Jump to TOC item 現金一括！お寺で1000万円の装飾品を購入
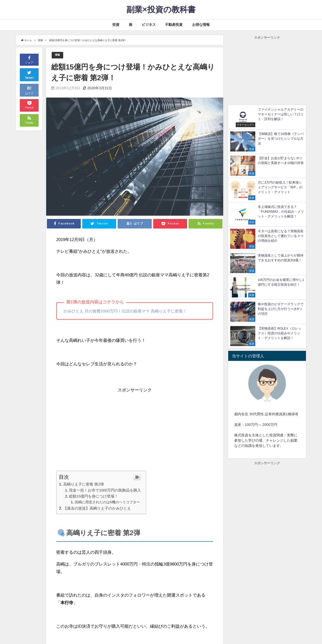Viewport: 322px width, 644px height. tap(105, 490)
